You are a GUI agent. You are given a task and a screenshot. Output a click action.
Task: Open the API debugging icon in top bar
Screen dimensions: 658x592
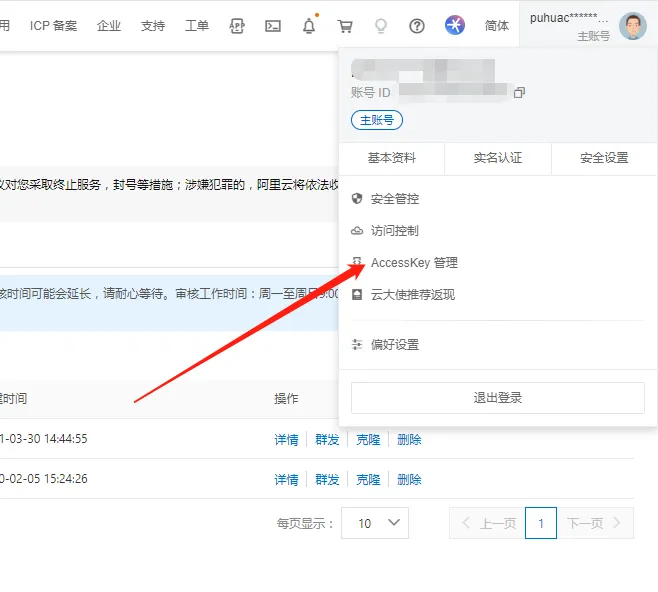coord(237,26)
